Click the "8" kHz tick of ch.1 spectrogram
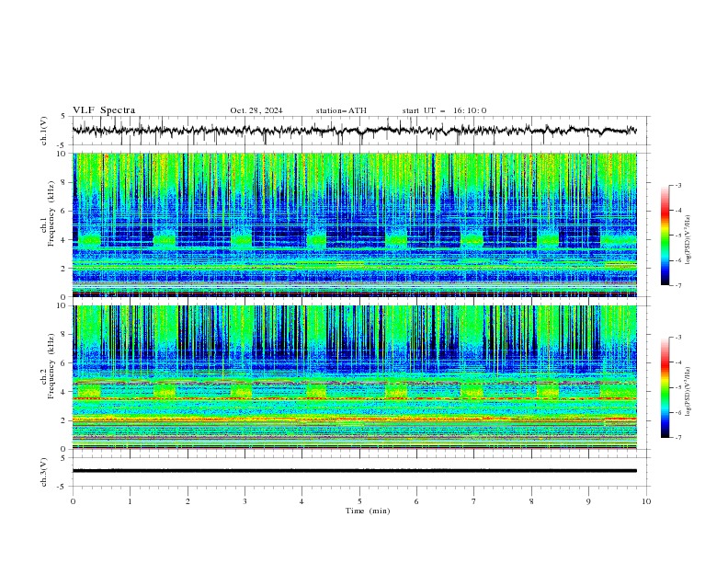728x563 pixels. 65,182
